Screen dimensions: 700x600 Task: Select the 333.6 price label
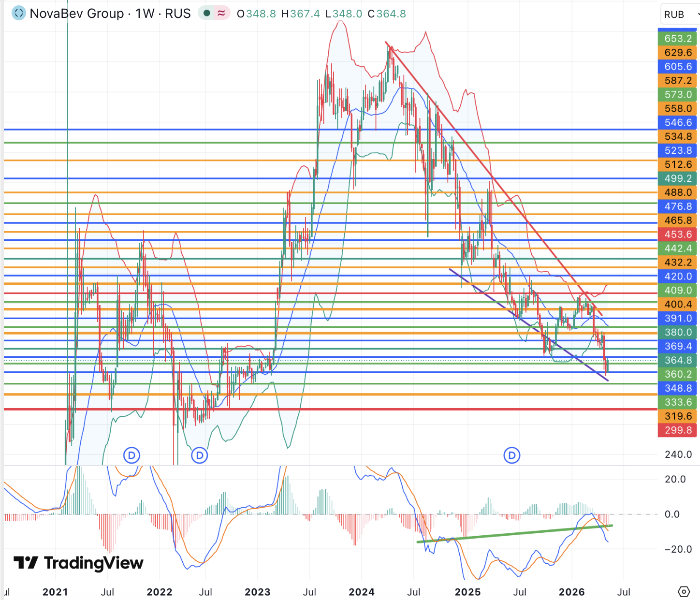(x=677, y=403)
